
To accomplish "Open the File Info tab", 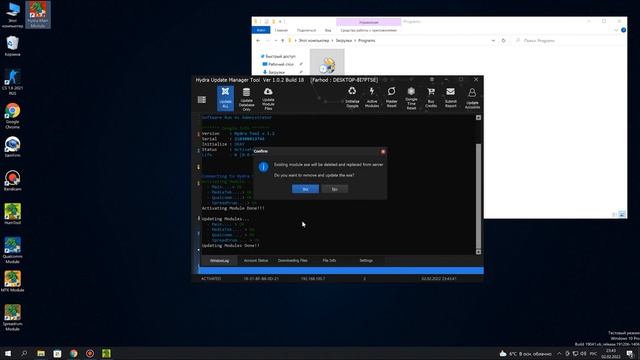I will [x=329, y=260].
